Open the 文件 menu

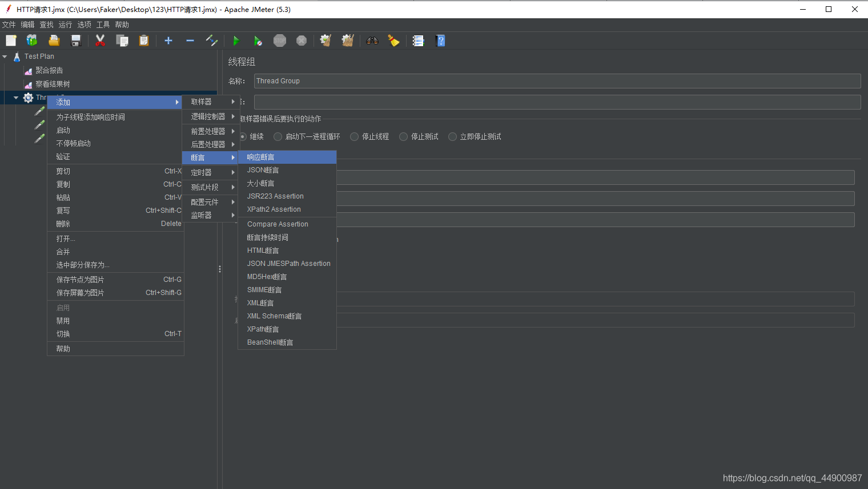point(9,25)
